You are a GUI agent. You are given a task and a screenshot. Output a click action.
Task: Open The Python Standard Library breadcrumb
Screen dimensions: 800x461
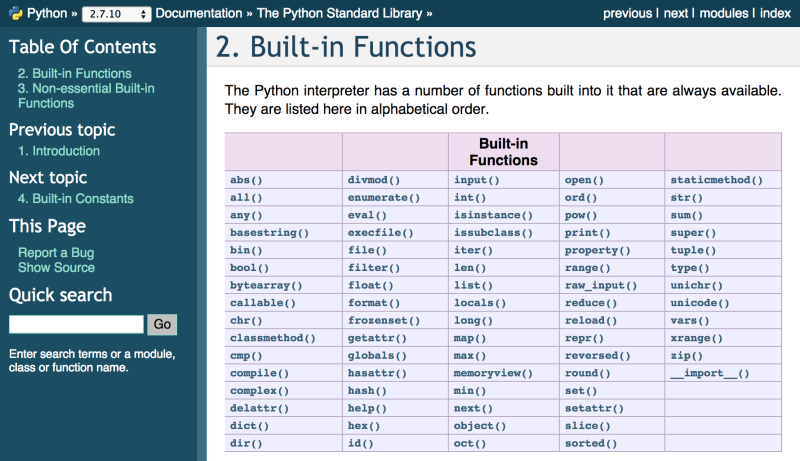pyautogui.click(x=343, y=14)
